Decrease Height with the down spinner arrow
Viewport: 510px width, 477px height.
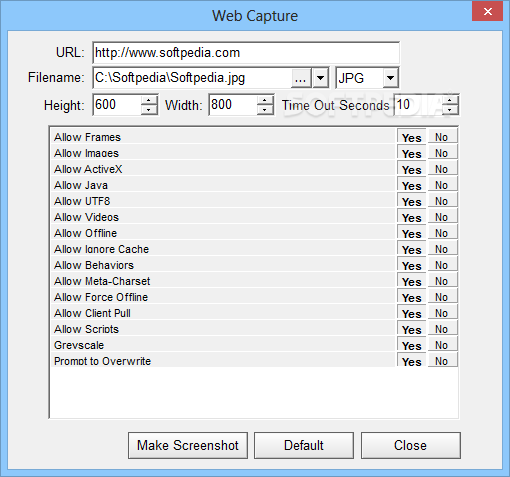click(149, 110)
